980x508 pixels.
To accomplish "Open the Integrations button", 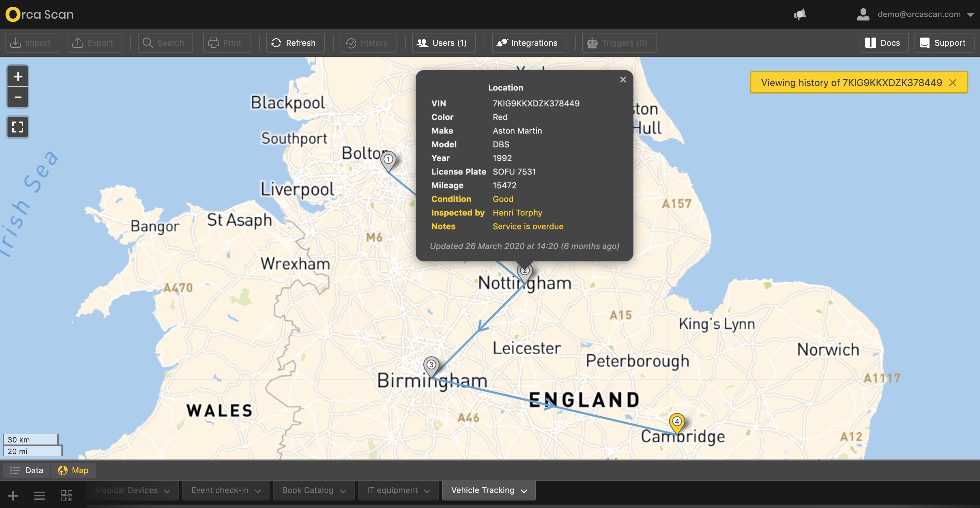I will [529, 43].
